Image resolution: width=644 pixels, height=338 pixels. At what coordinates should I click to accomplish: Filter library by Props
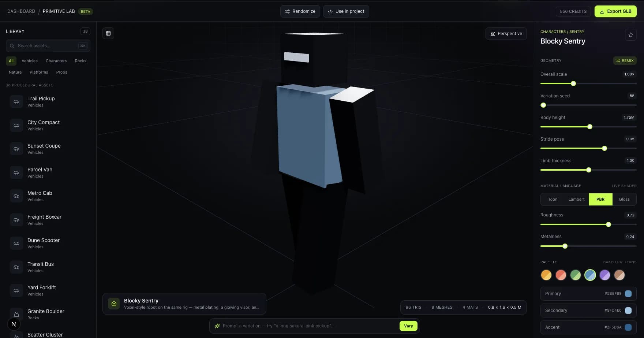62,72
